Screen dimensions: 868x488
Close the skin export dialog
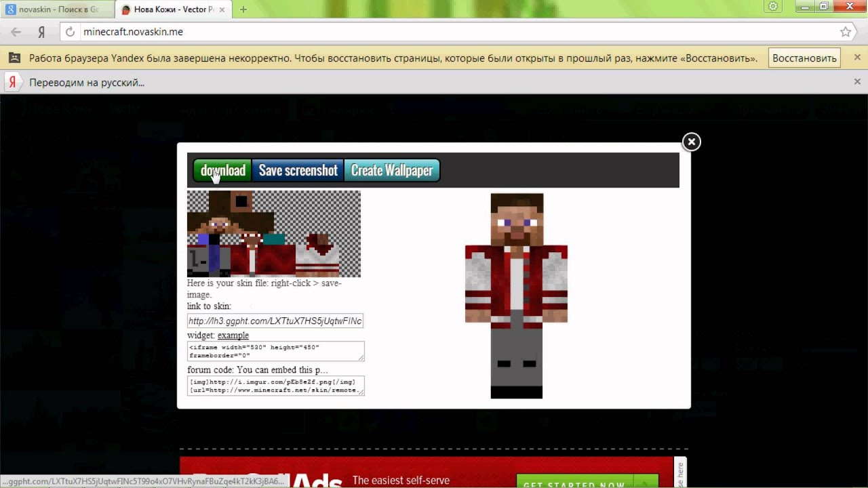pyautogui.click(x=691, y=142)
